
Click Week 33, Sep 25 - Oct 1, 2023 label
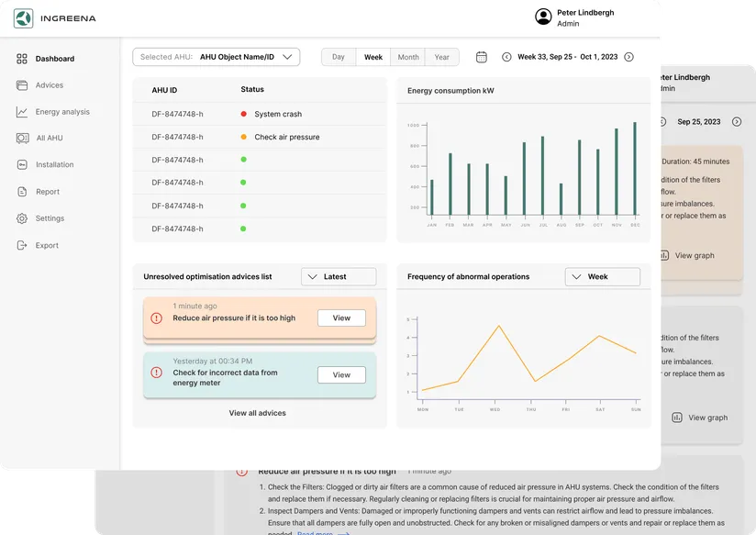(x=568, y=57)
